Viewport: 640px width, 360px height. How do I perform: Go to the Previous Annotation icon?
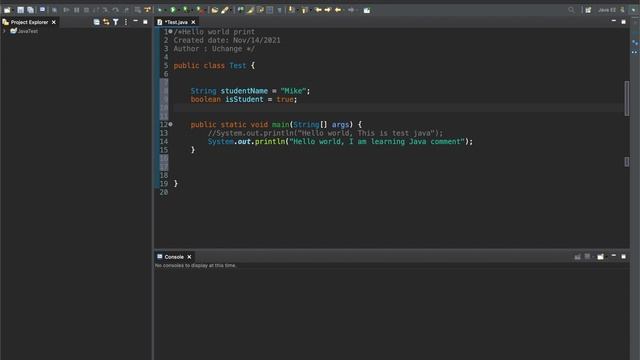tap(304, 10)
